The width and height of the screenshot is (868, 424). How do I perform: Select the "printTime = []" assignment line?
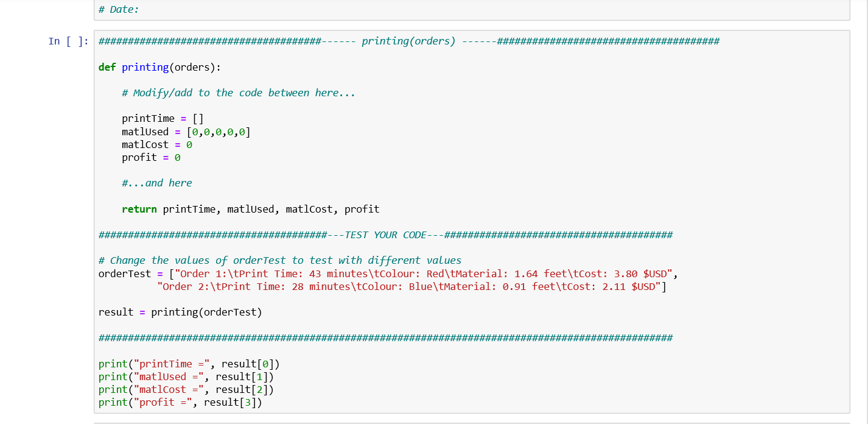click(x=163, y=119)
